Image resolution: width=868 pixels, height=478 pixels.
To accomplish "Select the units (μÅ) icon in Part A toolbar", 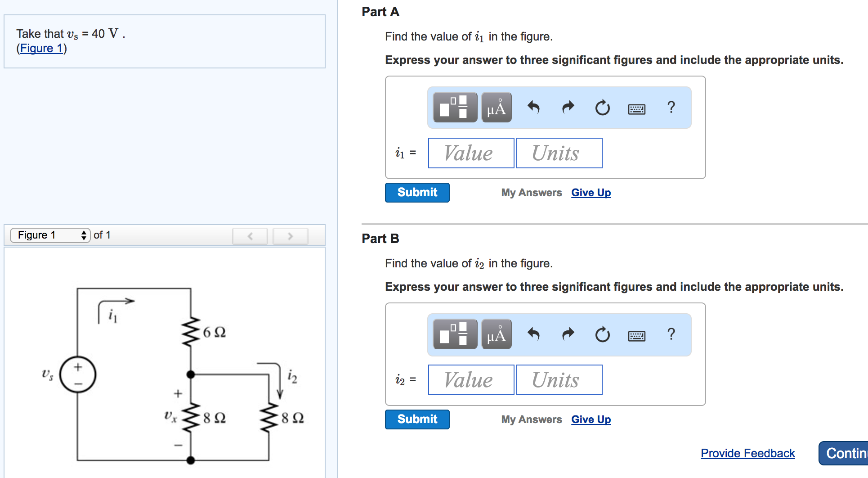I will click(x=496, y=108).
